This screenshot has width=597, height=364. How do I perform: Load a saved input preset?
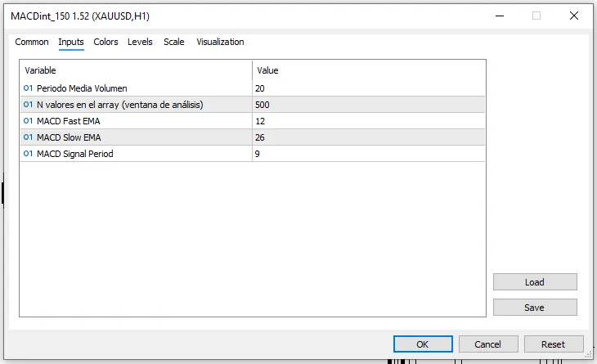[535, 282]
